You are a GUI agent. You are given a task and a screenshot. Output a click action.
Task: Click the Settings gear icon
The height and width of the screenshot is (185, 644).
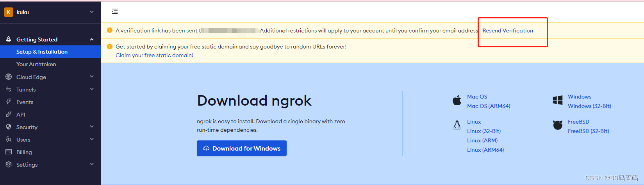click(9, 164)
